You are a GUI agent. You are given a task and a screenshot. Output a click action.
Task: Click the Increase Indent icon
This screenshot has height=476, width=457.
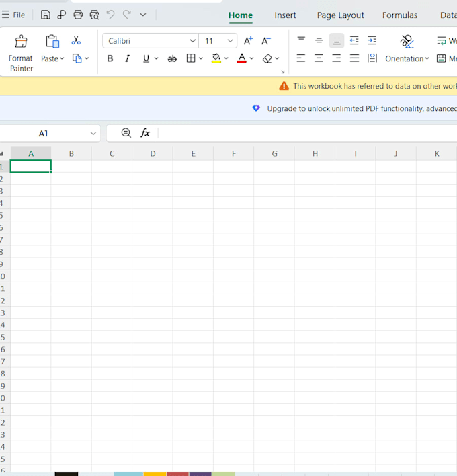(372, 40)
